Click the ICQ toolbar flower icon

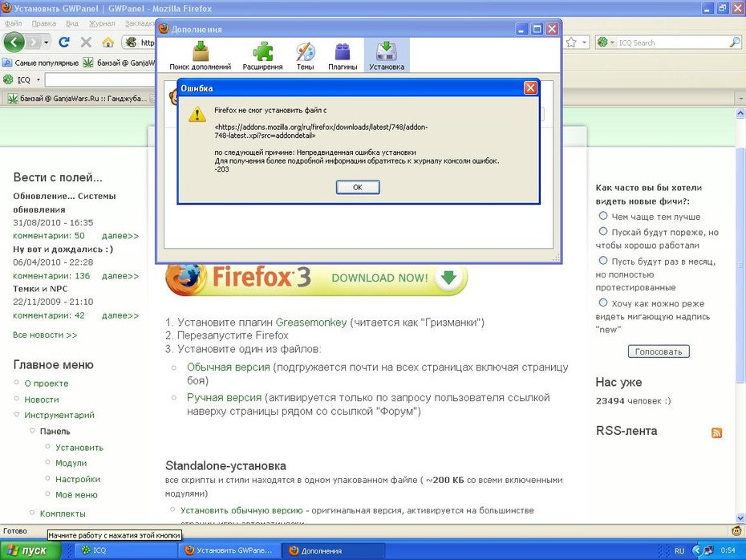coord(8,79)
